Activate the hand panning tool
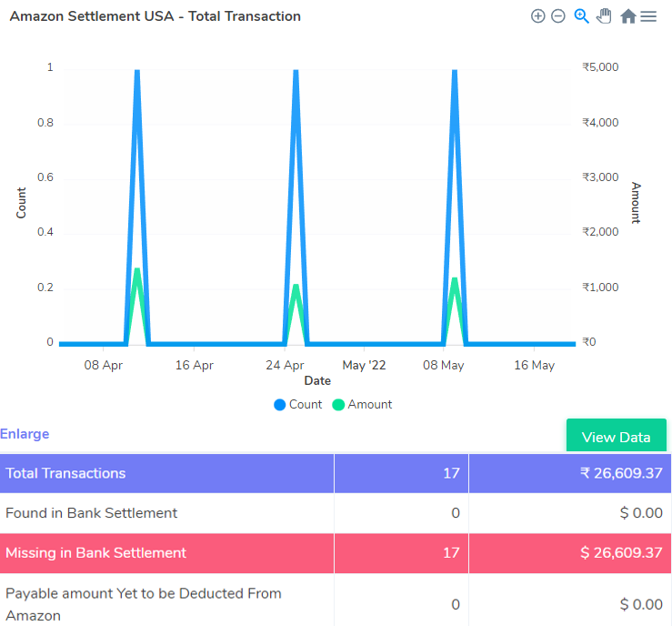Viewport: 672px width, 626px height. (604, 16)
